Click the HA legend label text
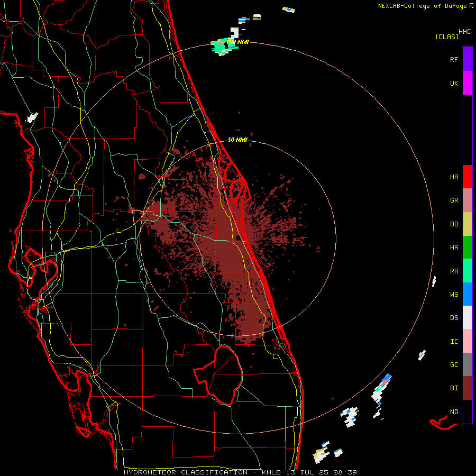 point(454,177)
